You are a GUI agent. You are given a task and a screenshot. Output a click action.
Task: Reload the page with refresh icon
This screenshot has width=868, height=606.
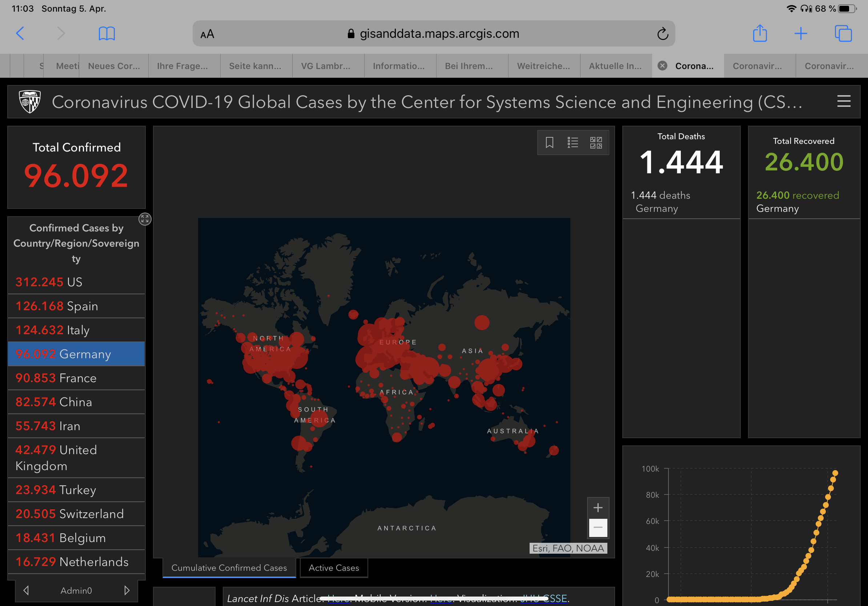tap(662, 34)
